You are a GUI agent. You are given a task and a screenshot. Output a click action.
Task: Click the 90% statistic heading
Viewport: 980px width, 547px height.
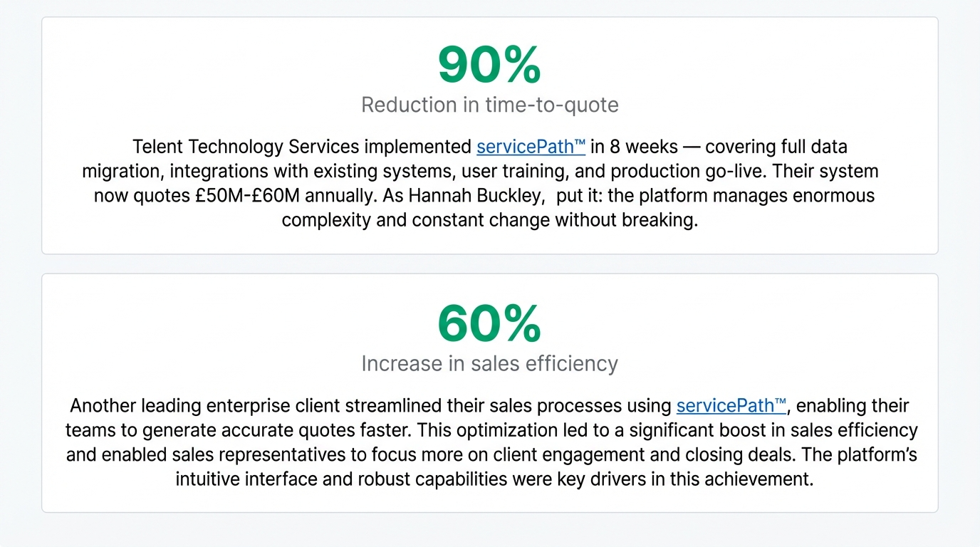coord(489,65)
